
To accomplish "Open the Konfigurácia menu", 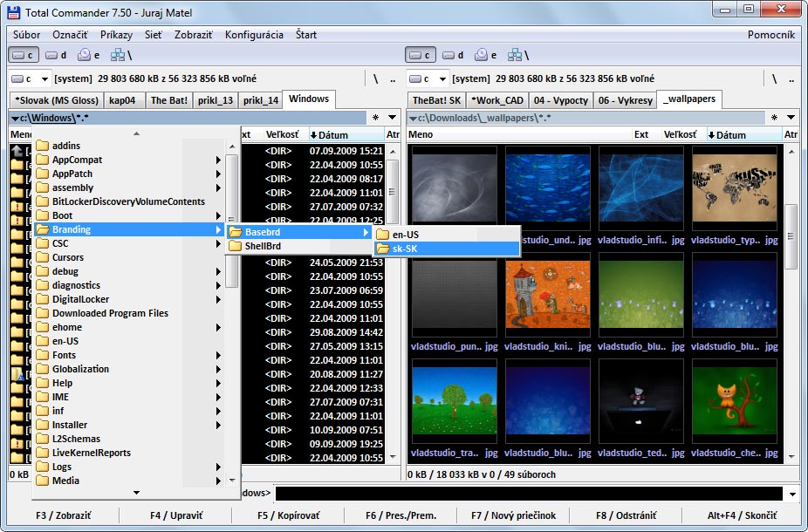I will pos(254,35).
